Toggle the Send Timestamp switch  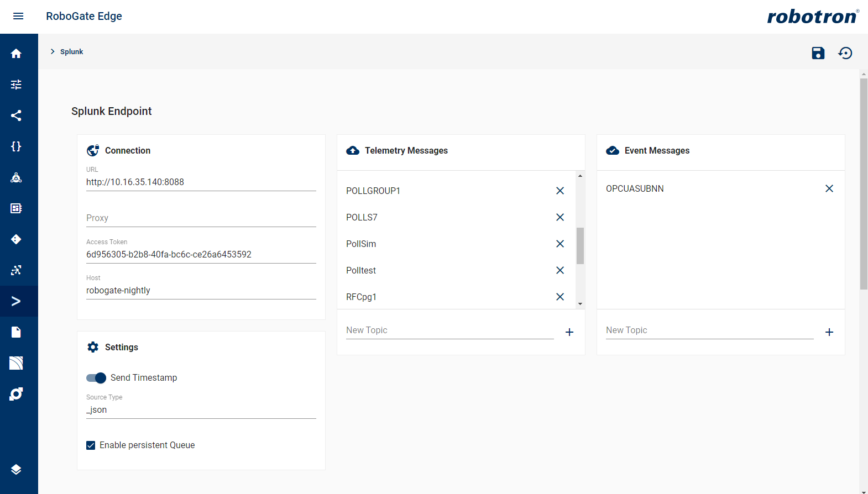96,378
